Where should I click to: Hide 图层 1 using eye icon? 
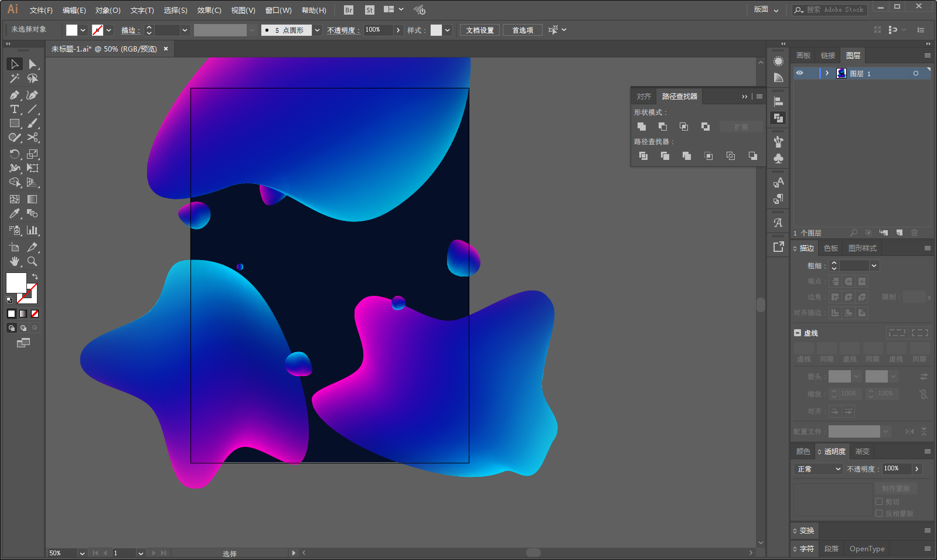[x=800, y=73]
